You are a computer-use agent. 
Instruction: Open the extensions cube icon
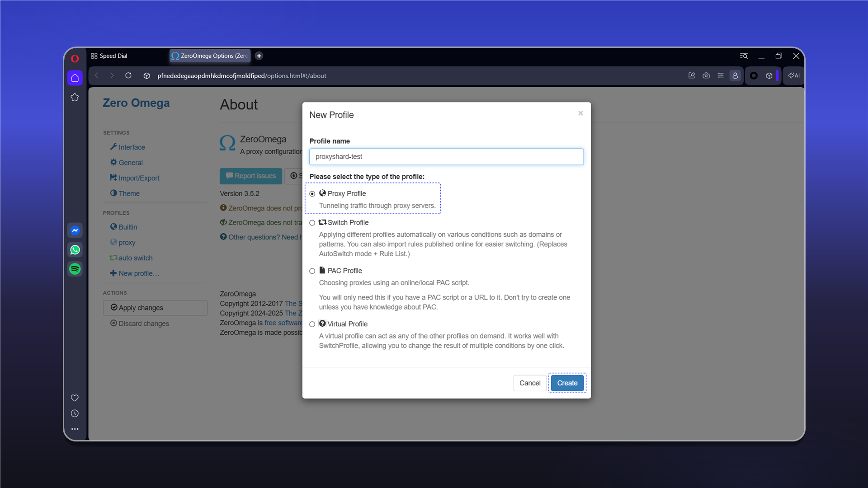[769, 75]
